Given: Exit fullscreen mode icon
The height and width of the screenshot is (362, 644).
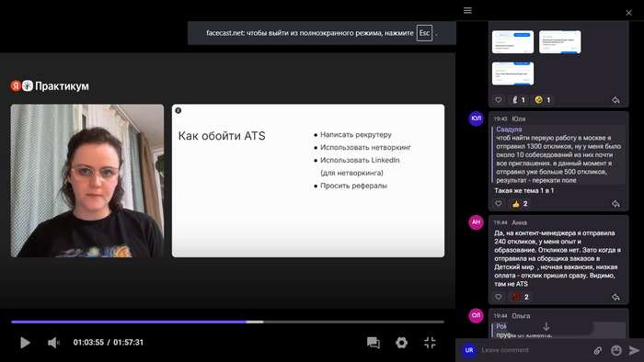Looking at the screenshot, I should coord(430,343).
